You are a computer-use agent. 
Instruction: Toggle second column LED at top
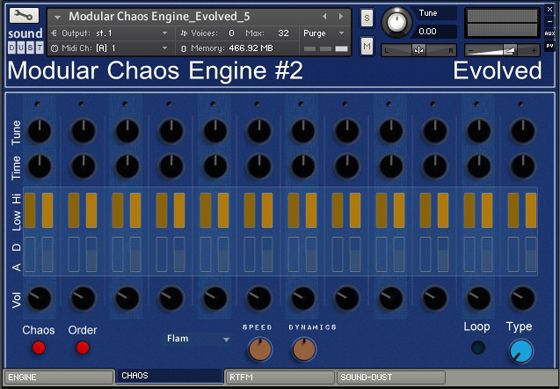pos(81,105)
